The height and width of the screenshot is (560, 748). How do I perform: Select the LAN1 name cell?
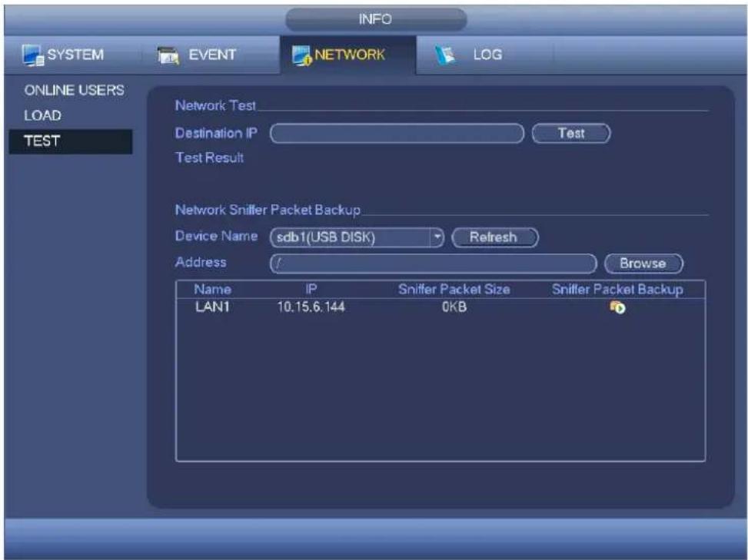[212, 307]
